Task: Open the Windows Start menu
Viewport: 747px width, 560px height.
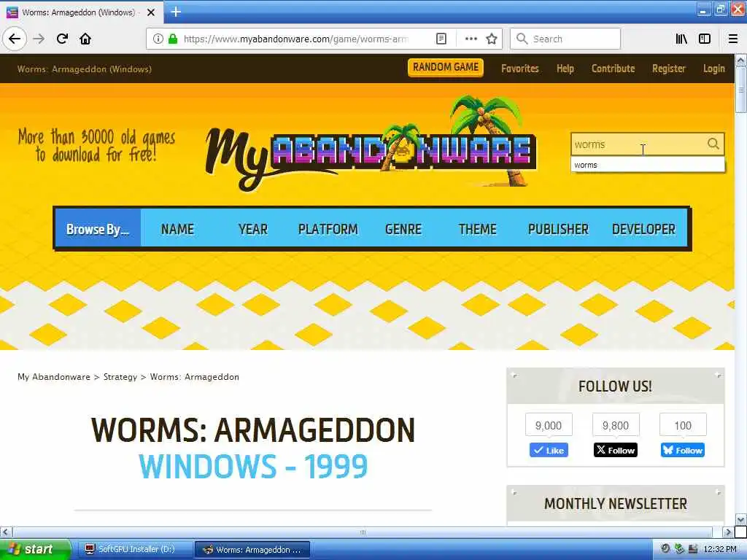Action: [x=34, y=549]
